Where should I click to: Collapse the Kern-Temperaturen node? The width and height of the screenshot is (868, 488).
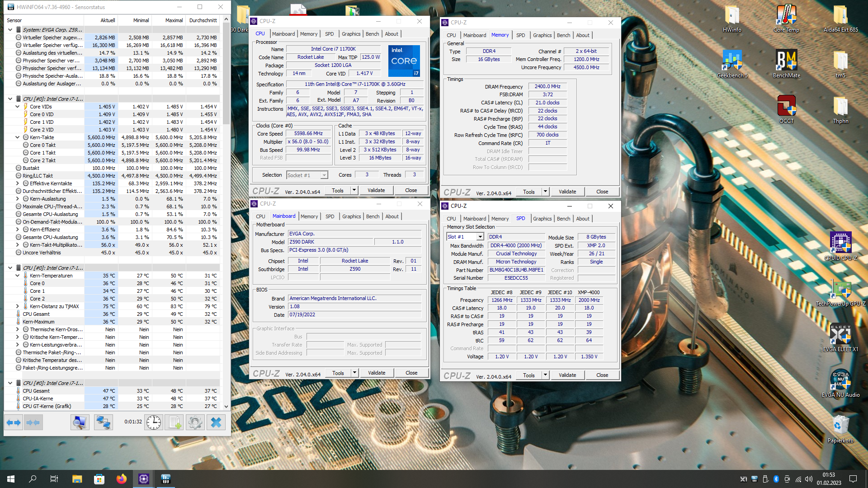pos(18,276)
